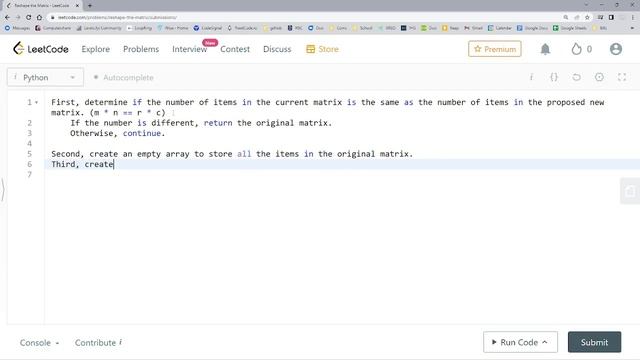This screenshot has height=360, width=640.
Task: Click 'Otherwise' text on line 3
Action: [92, 133]
